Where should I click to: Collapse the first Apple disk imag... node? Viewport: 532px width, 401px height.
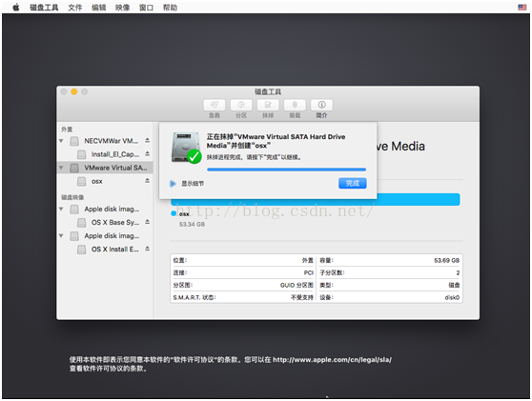click(61, 209)
